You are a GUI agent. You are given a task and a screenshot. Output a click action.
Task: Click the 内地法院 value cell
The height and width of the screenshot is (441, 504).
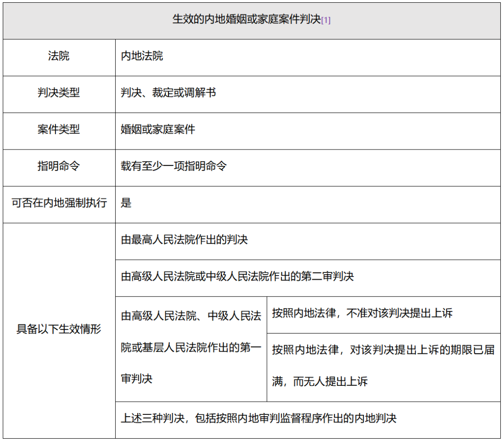(308, 57)
